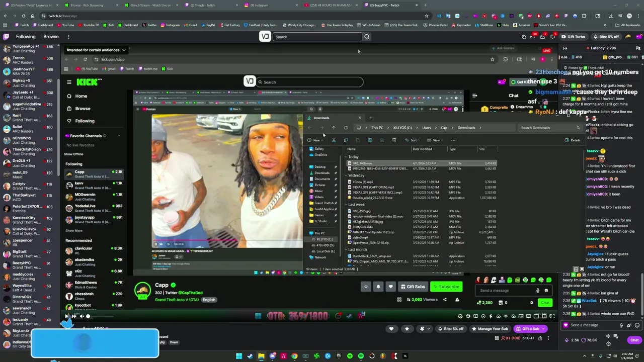Select the IMG_1408.mov file
The image size is (644, 362).
click(422, 163)
